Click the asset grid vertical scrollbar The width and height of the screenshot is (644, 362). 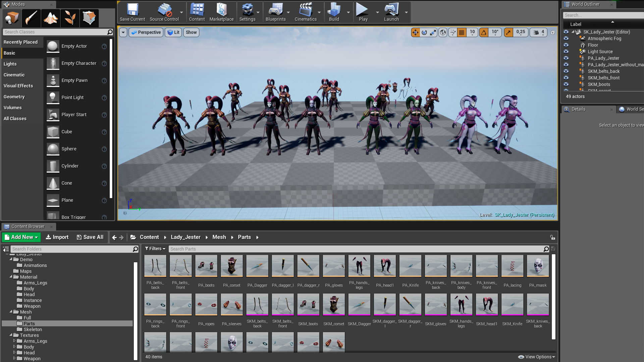[553, 297]
